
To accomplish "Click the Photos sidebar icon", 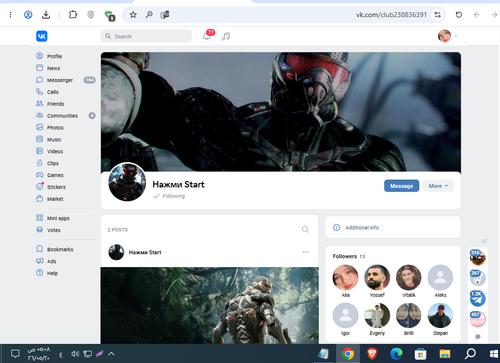I will [x=39, y=127].
